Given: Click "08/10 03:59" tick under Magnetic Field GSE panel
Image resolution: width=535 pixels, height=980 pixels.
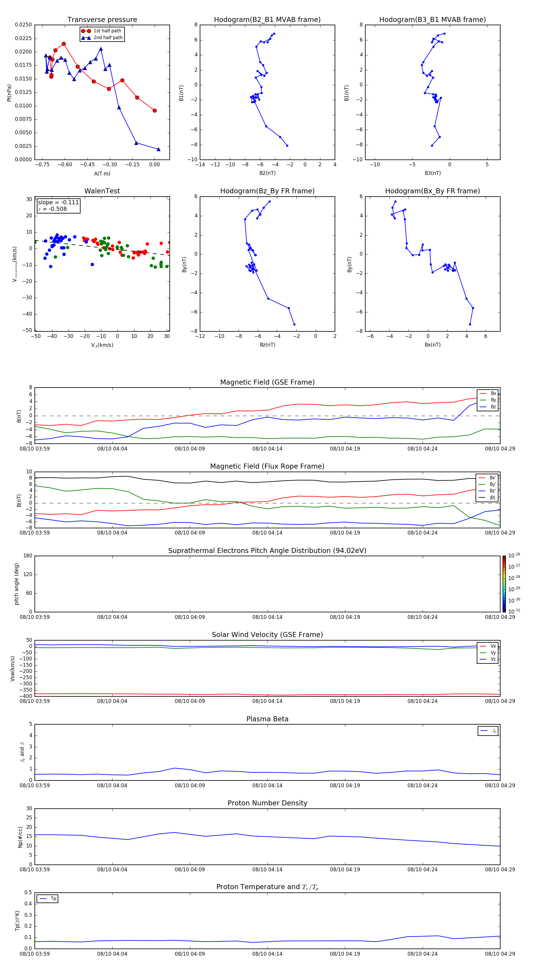Looking at the screenshot, I should 35,448.
